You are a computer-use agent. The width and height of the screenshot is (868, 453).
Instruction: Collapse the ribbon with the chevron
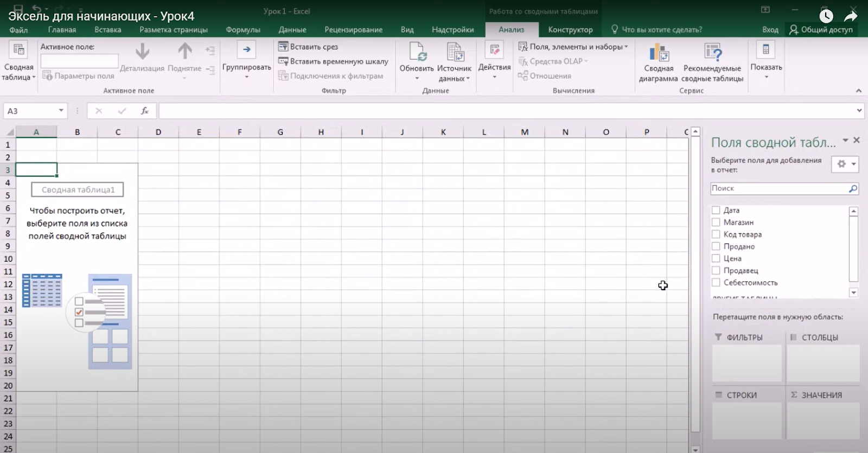859,91
